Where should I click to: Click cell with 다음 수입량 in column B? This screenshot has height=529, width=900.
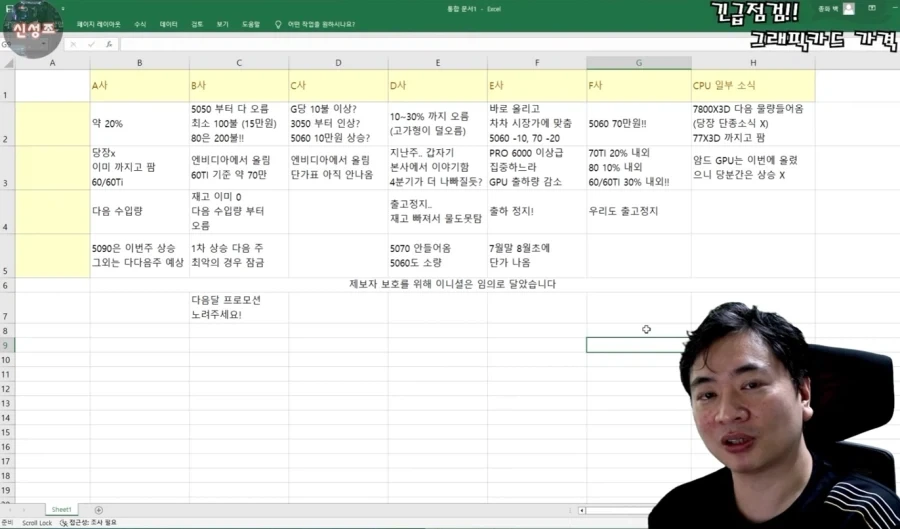pos(139,211)
